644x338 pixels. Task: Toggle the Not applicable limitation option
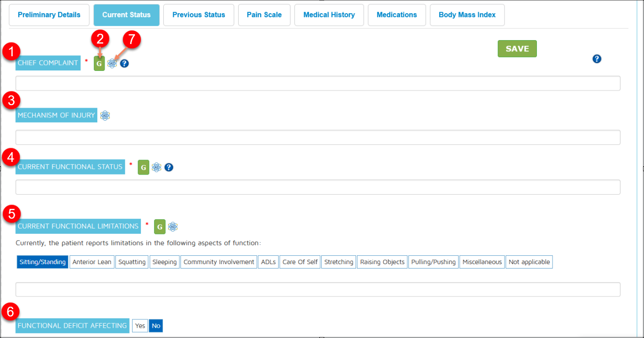529,262
